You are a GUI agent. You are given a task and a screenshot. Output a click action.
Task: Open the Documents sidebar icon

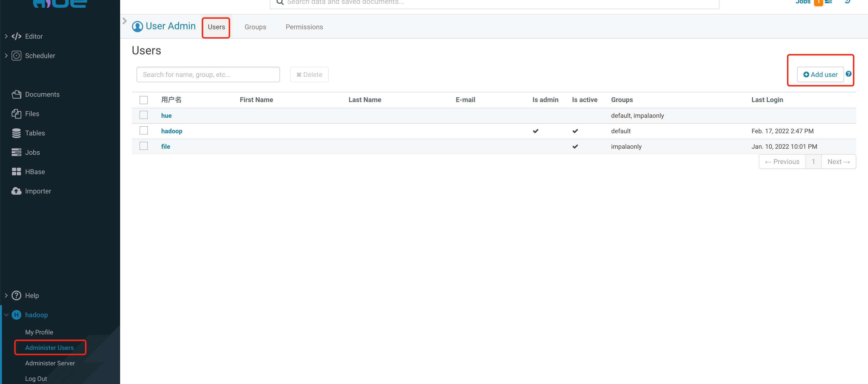16,95
